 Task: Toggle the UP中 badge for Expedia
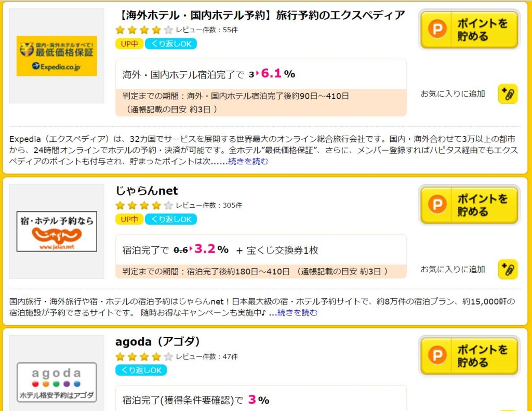(129, 44)
